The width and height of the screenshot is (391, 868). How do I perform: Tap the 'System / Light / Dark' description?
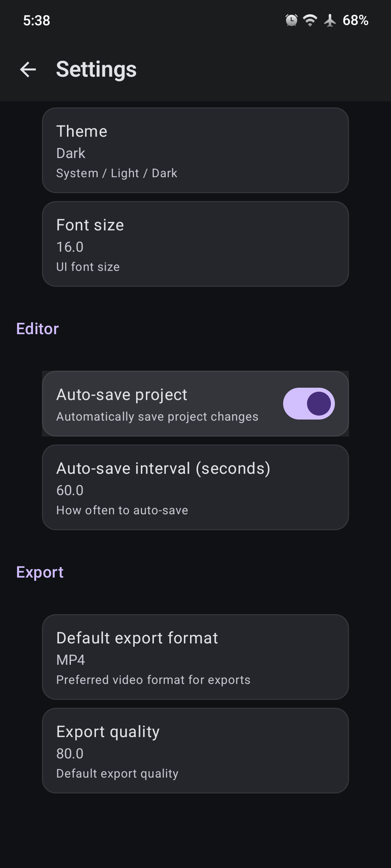(x=117, y=173)
